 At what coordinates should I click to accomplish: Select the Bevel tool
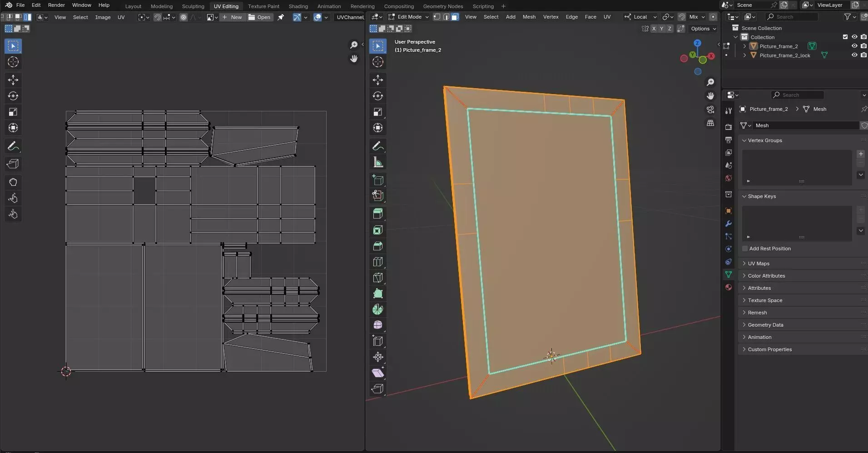pyautogui.click(x=378, y=246)
